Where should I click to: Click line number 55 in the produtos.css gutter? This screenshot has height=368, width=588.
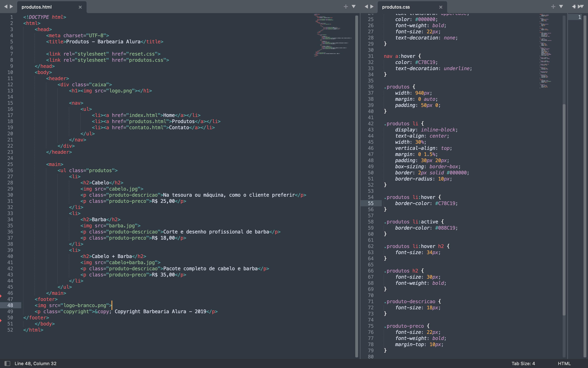(x=371, y=203)
